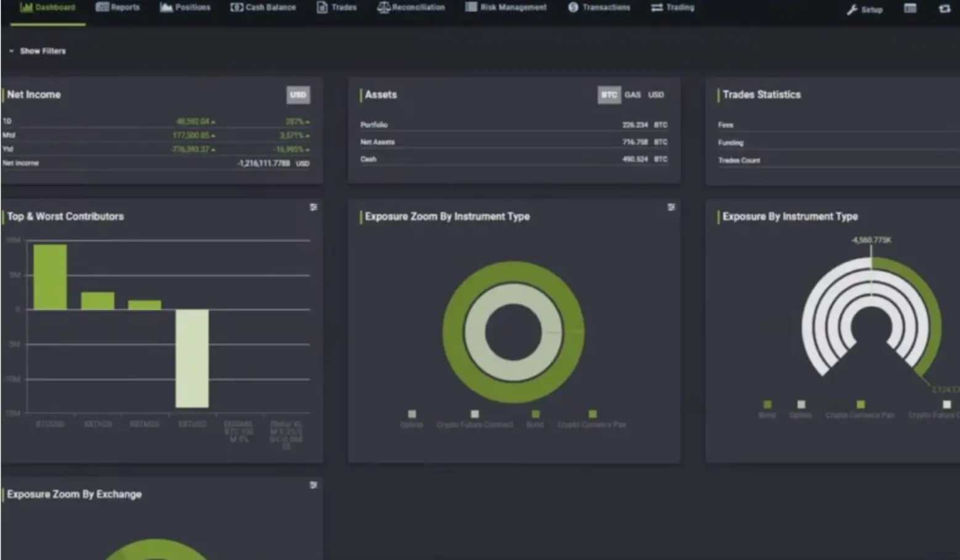Switch Assets display to USD
Image resolution: width=960 pixels, height=560 pixels.
[656, 94]
